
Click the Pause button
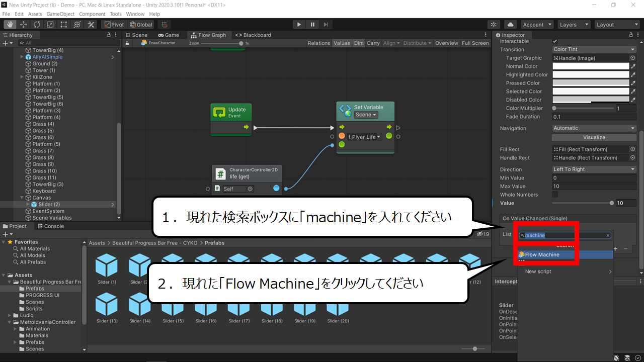pyautogui.click(x=312, y=24)
